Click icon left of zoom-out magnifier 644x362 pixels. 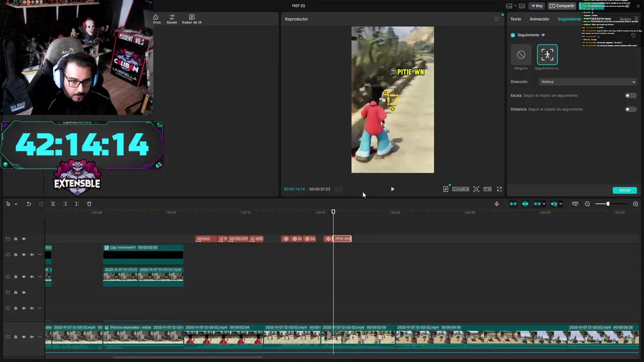(575, 204)
